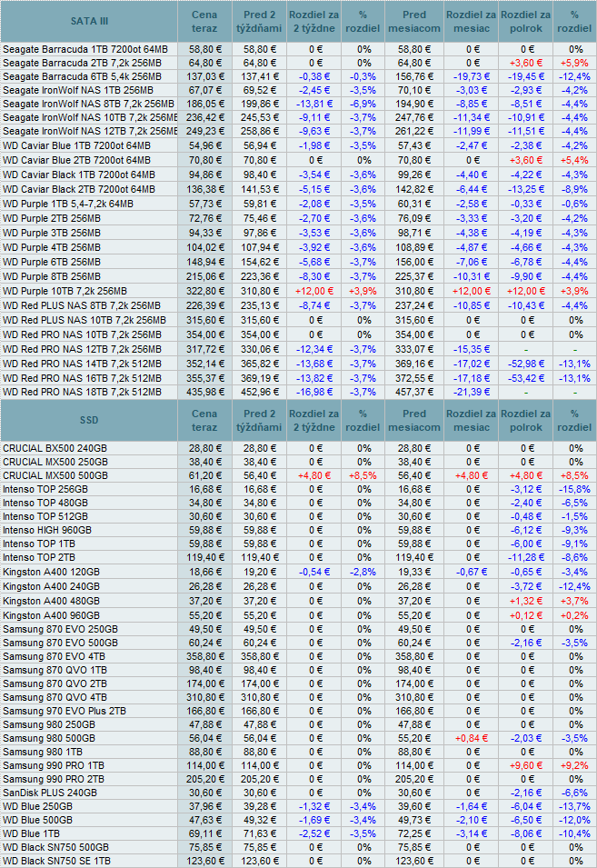Select the current price 435,98 €
Viewport: 597px width, 868px height.
coord(205,392)
